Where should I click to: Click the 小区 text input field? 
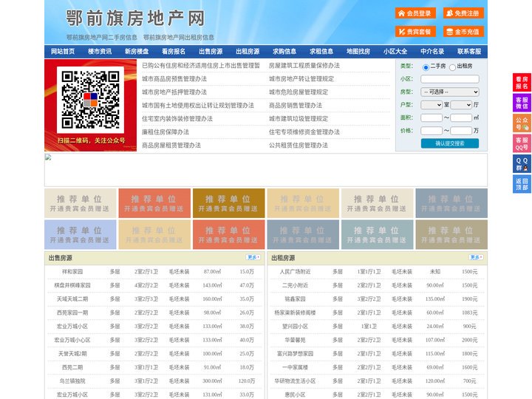pos(449,79)
